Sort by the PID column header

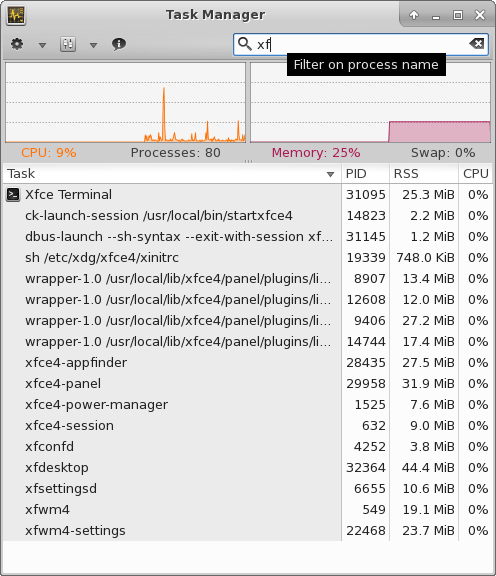366,174
